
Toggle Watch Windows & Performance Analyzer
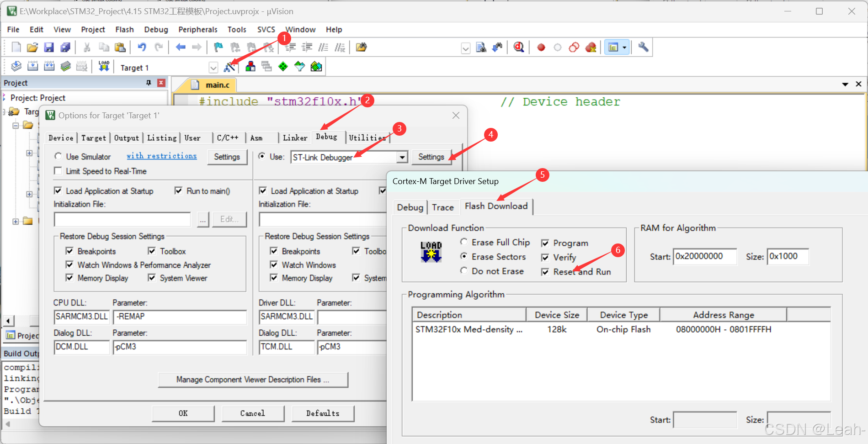point(69,264)
